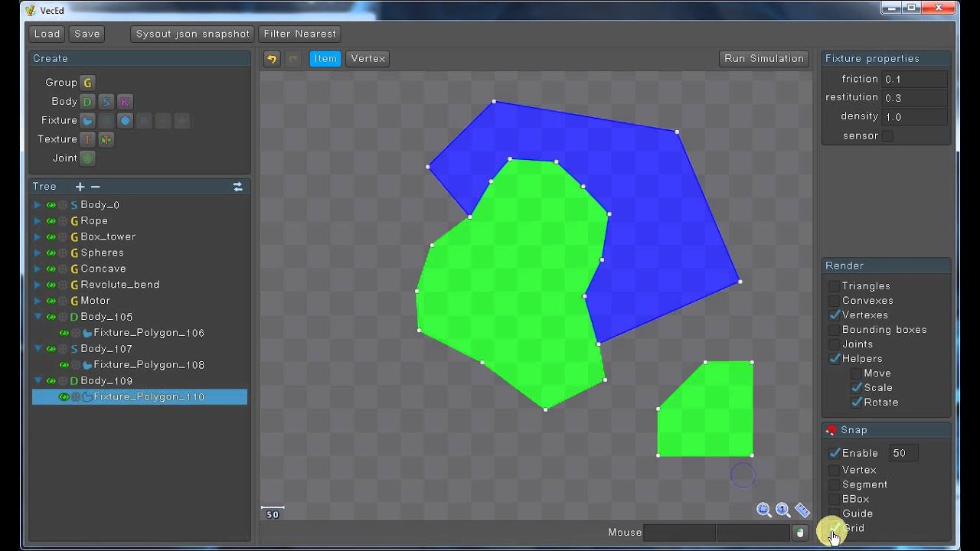Click the snap size field showing 50
The width and height of the screenshot is (980, 551).
[x=903, y=453]
